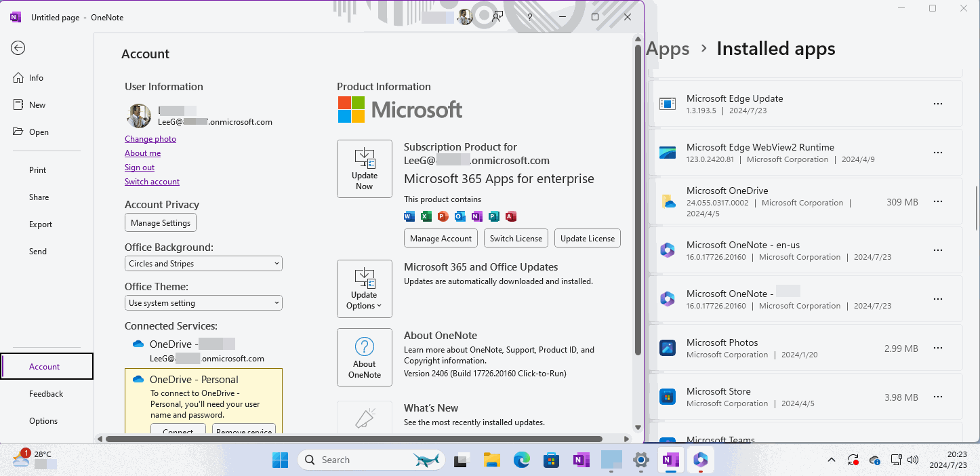Click the OneNote vertical scrollbar down arrow

click(x=638, y=427)
